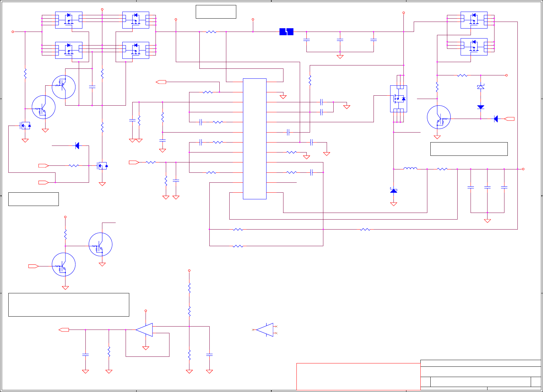Select the bottom-left transistor with input port
The height and width of the screenshot is (392, 543).
tap(63, 264)
